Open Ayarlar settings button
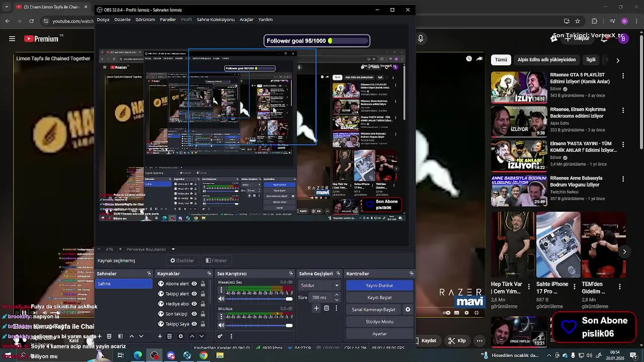This screenshot has width=644, height=362. [x=379, y=334]
